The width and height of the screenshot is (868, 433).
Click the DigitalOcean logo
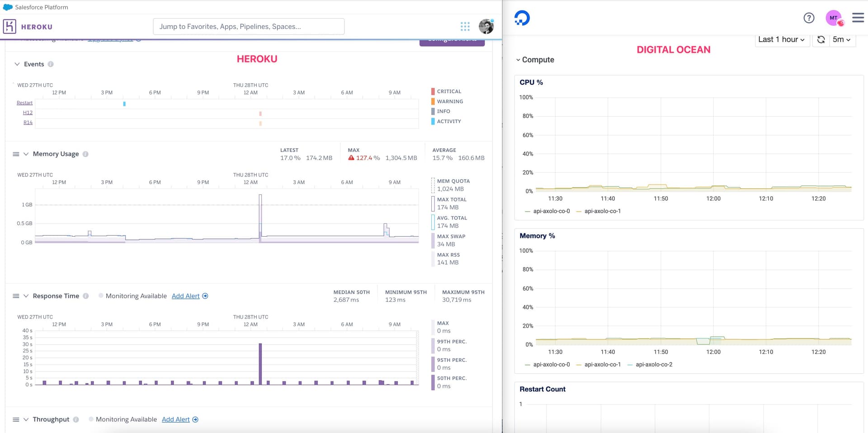(x=522, y=18)
